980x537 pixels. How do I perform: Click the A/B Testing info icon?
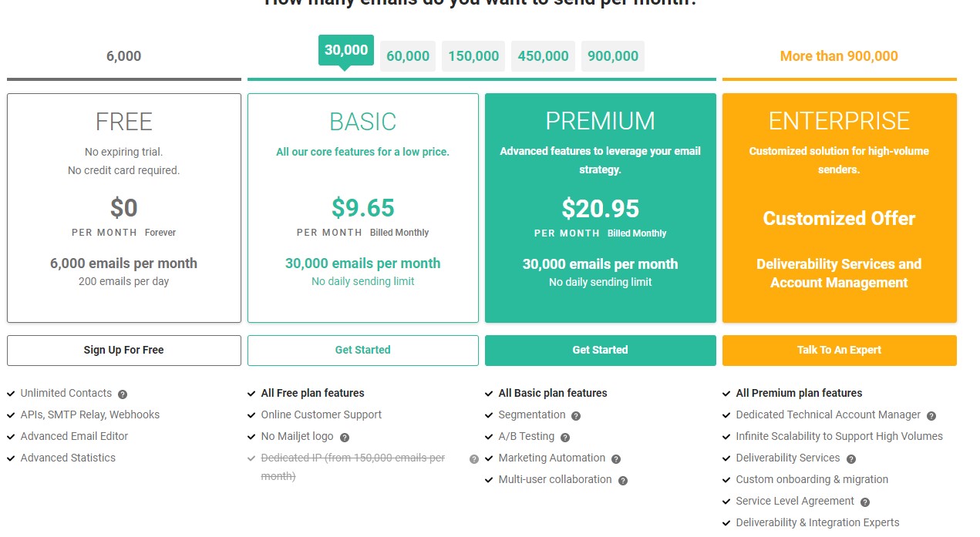point(565,437)
